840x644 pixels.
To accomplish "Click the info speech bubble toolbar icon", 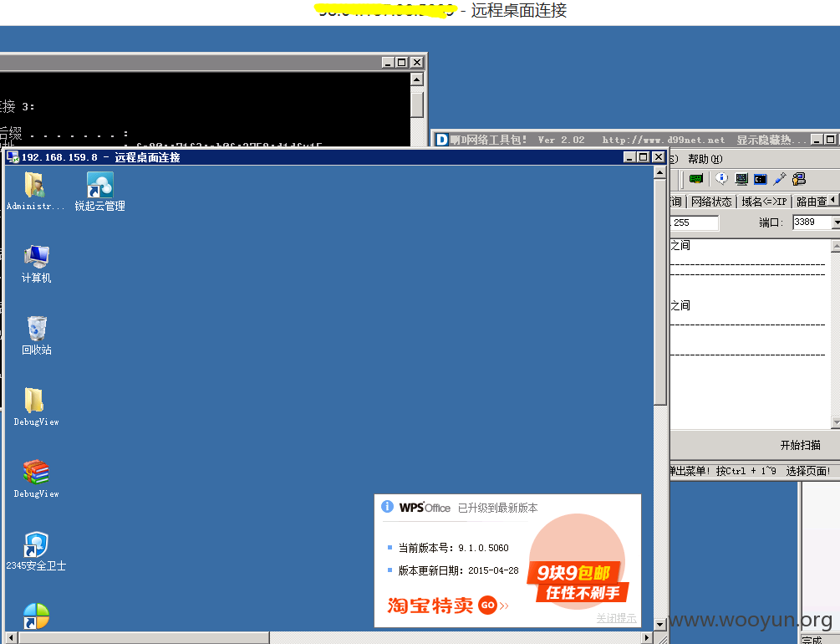I will click(721, 178).
